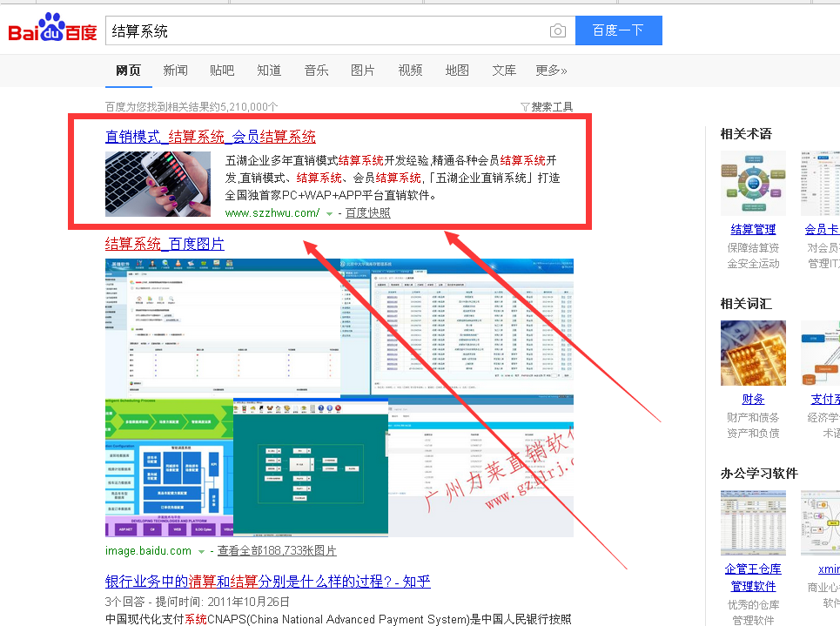The image size is (840, 626).
Task: Open the green and blue architecture diagram image
Action: 169,468
